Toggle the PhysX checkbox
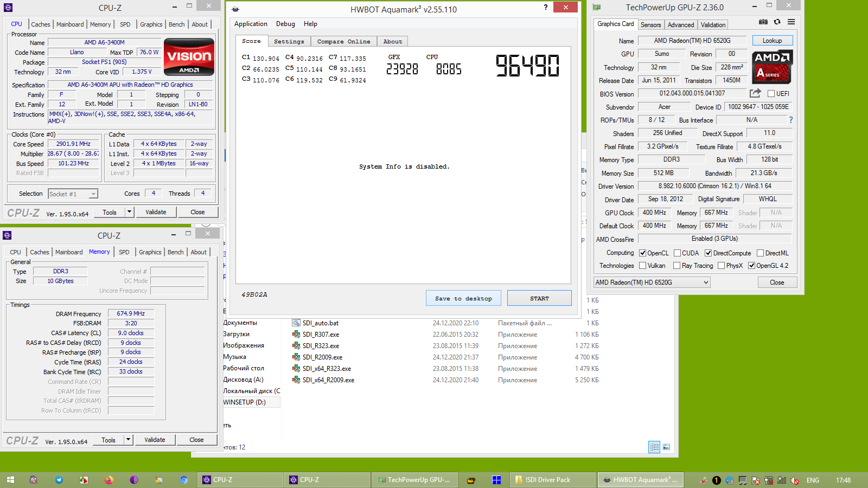The height and width of the screenshot is (488, 868). pos(721,266)
